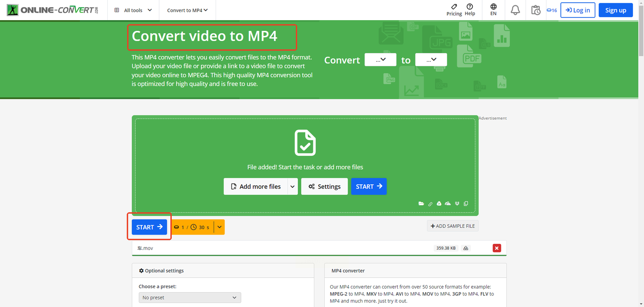The width and height of the screenshot is (644, 307).
Task: Expand the arrow next to 'Add more files'
Action: (292, 187)
